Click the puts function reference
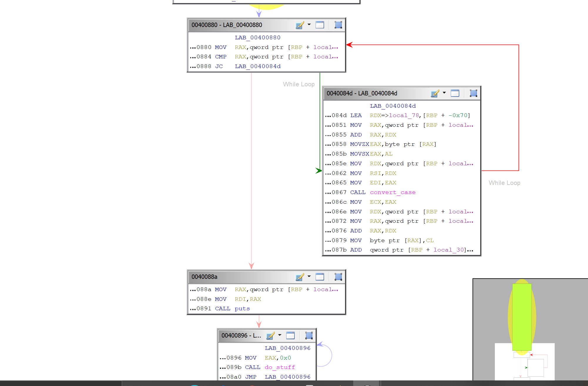The image size is (588, 386). tap(242, 309)
